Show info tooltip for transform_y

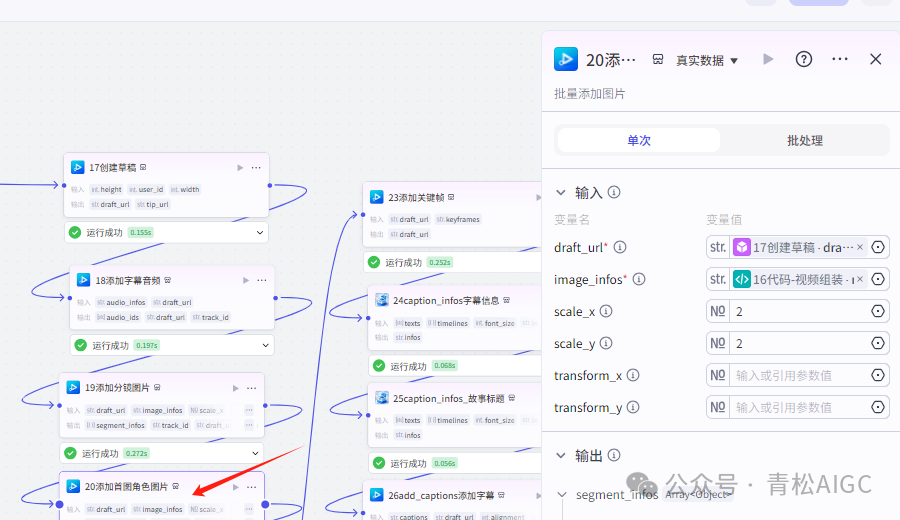pos(633,407)
